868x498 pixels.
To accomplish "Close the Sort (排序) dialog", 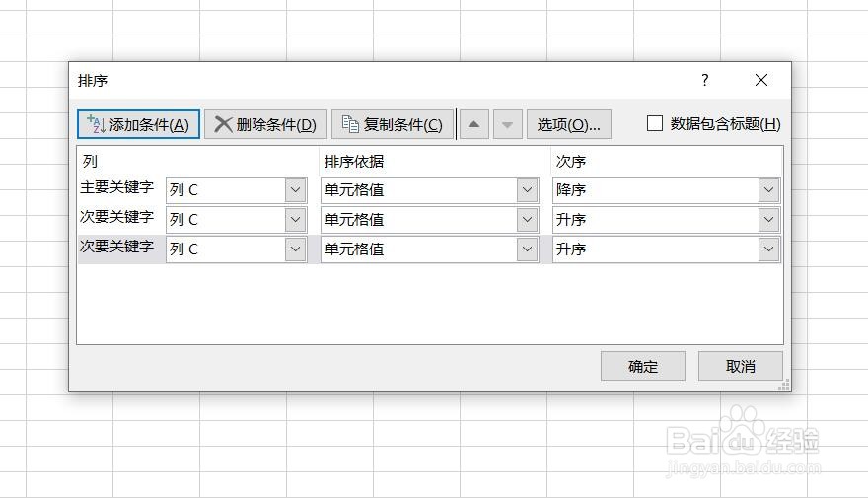I will pyautogui.click(x=760, y=81).
